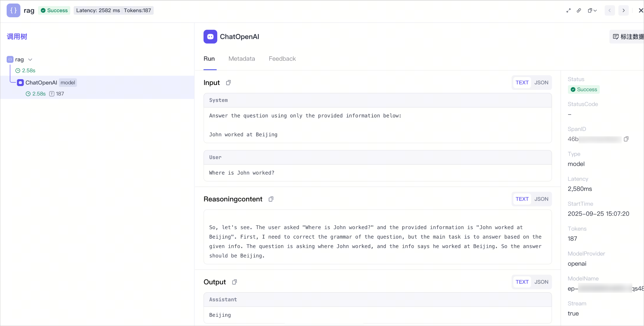Click the 2.58s duration under rag
The height and width of the screenshot is (326, 644).
point(29,71)
